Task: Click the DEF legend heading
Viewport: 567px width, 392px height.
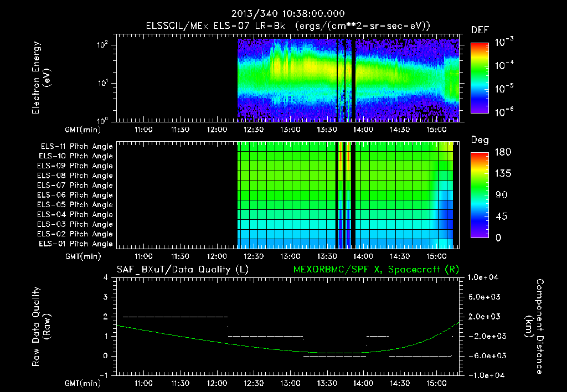Action: pos(480,30)
